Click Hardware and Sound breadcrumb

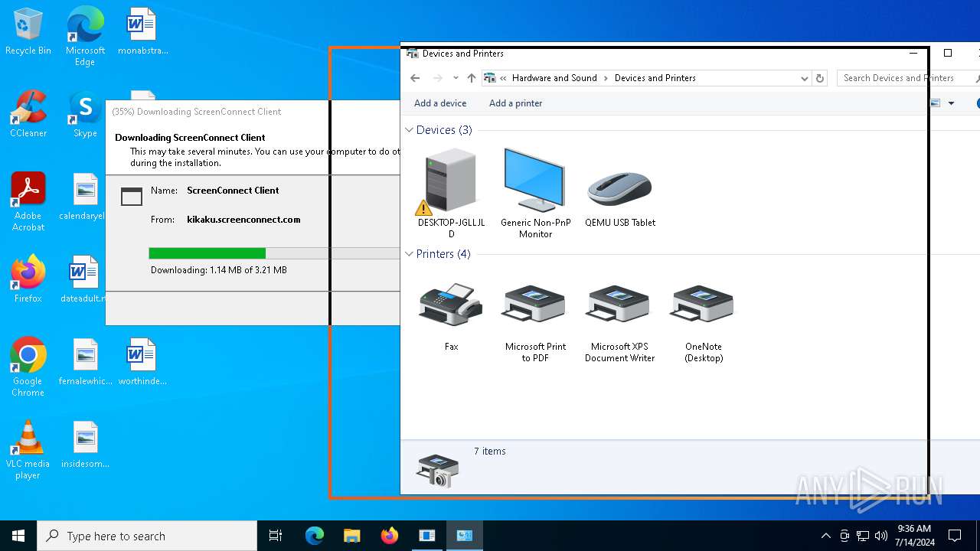(554, 78)
